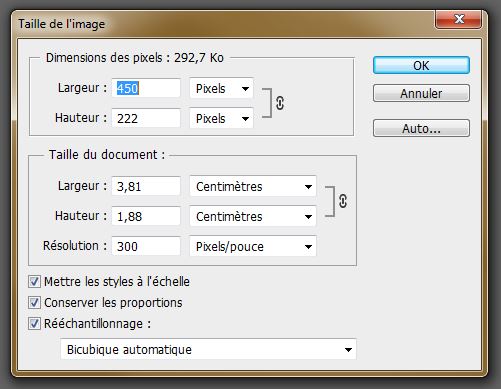Click the pixel Hauteur field showing 222
The height and width of the screenshot is (389, 501).
[x=146, y=118]
